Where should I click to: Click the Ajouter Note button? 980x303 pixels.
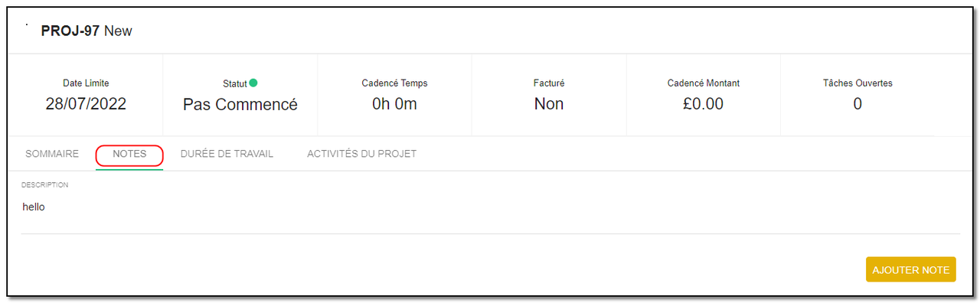pos(910,269)
